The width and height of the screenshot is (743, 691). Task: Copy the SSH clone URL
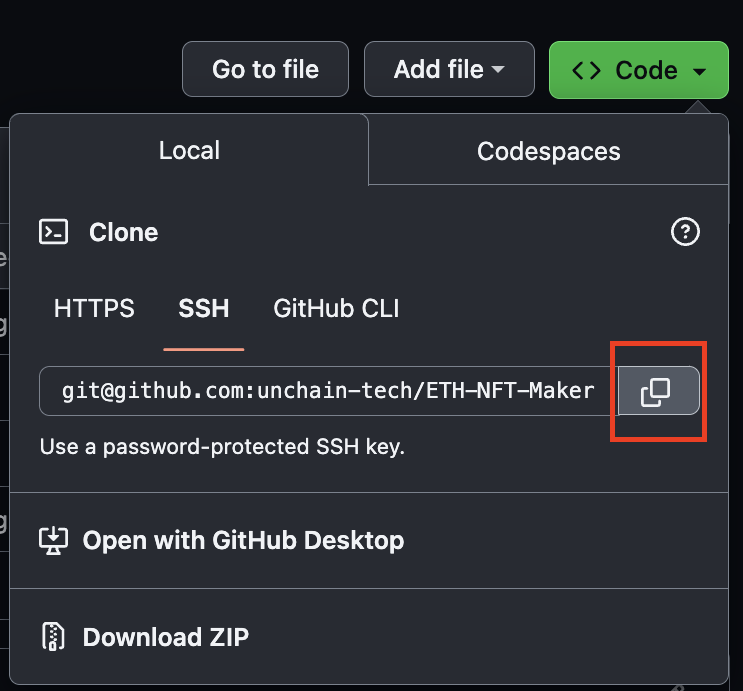(659, 391)
